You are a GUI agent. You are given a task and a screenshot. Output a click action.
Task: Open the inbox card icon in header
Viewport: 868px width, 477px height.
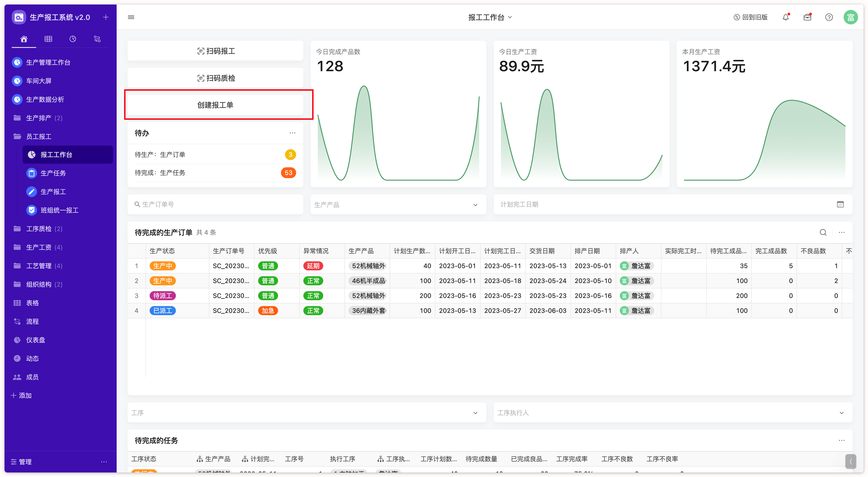point(807,17)
